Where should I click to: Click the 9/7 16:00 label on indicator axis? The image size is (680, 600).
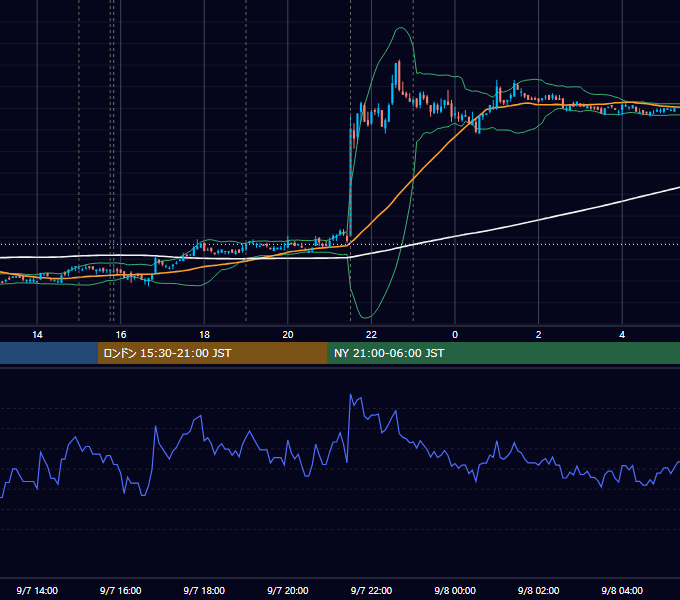(121, 590)
